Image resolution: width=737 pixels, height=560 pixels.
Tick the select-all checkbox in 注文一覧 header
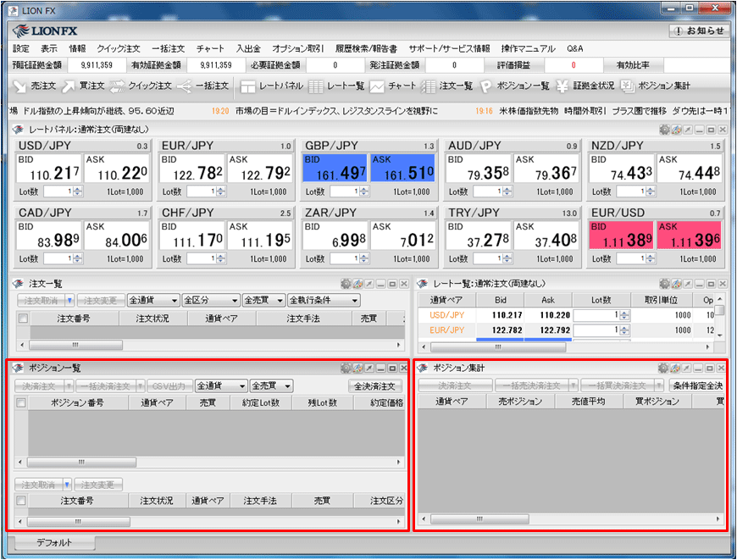point(23,319)
